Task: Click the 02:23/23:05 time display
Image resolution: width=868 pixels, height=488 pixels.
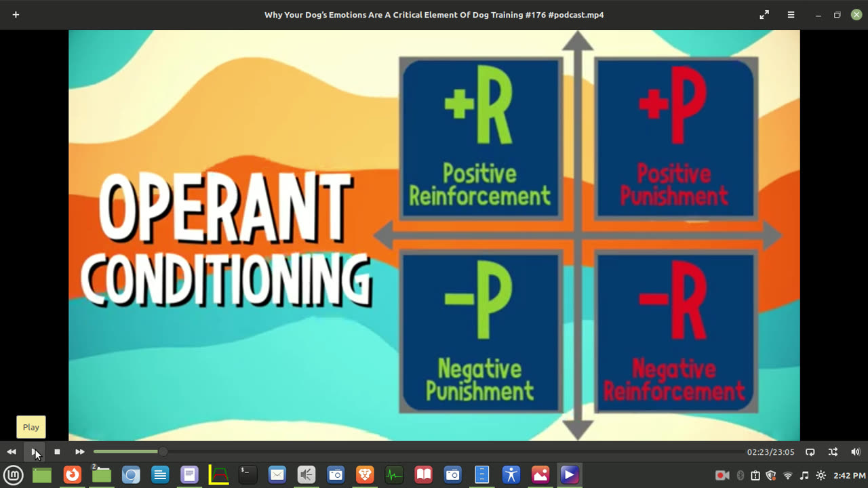Action: tap(770, 452)
